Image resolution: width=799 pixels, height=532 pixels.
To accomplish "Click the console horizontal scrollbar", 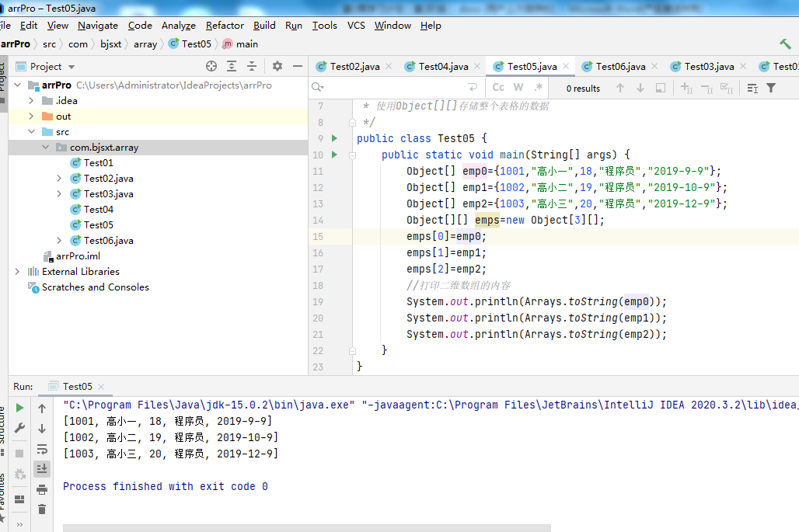I will pos(307,528).
